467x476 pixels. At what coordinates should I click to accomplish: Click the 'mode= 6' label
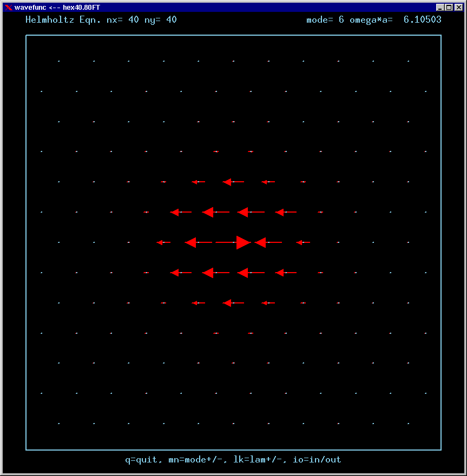click(x=325, y=19)
